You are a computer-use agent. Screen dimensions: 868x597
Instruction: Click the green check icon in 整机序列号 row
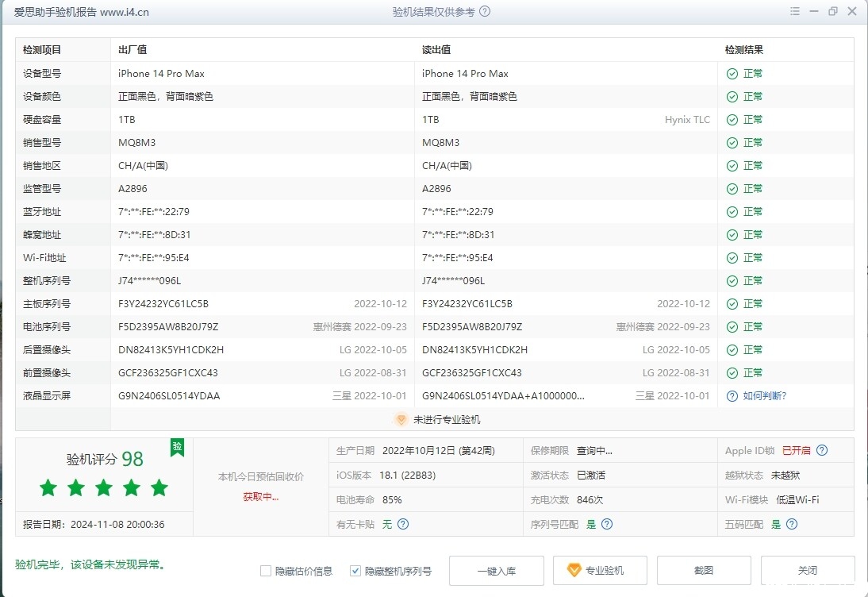[x=732, y=281]
